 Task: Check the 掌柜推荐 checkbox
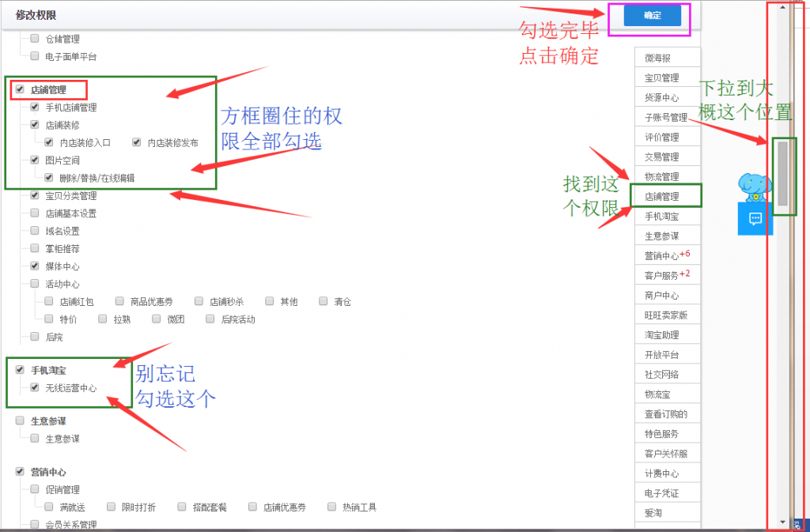coord(35,248)
